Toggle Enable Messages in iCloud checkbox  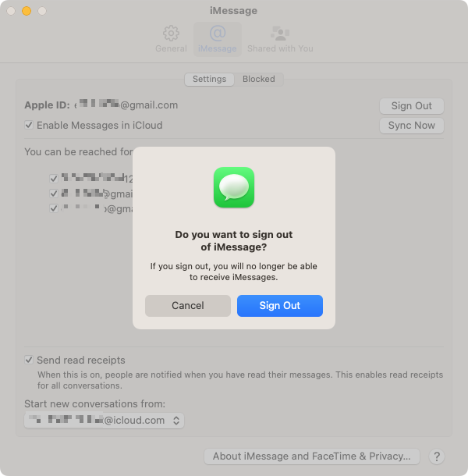click(x=29, y=125)
